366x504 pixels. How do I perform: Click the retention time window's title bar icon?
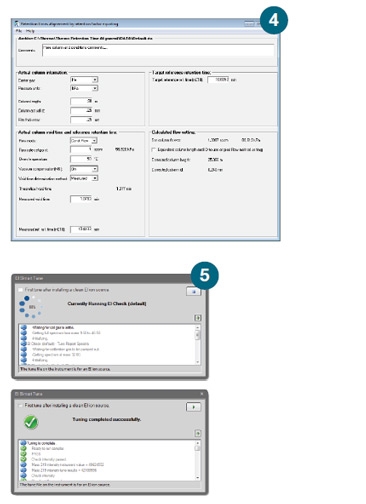coord(17,24)
